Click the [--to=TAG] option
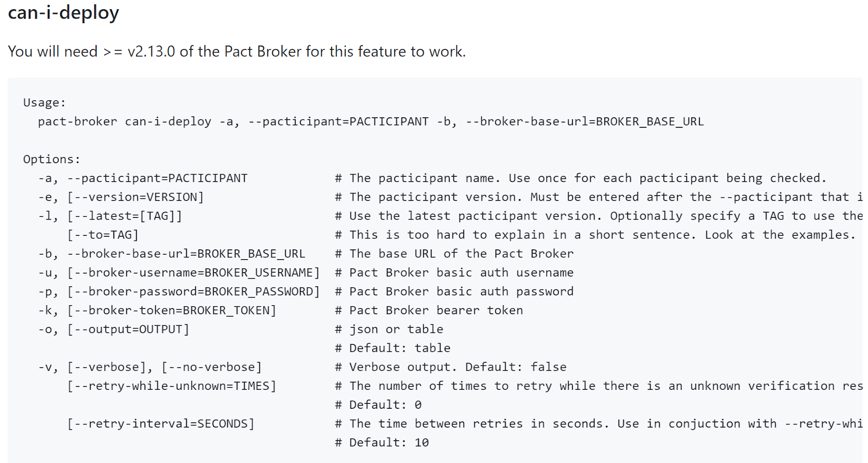This screenshot has width=868, height=463. (103, 235)
